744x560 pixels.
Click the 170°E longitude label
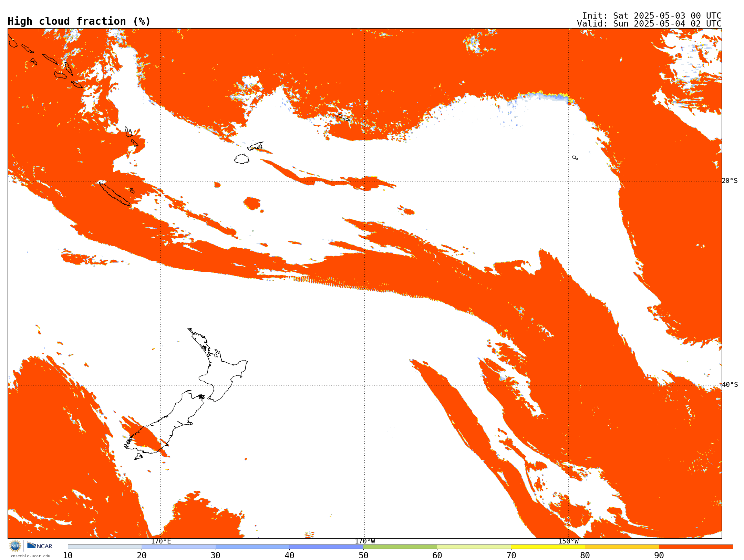tap(161, 541)
